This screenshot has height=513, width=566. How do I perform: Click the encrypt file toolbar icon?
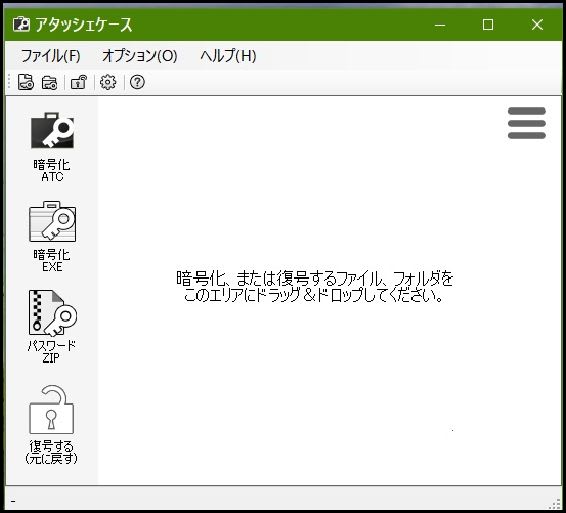tap(26, 82)
